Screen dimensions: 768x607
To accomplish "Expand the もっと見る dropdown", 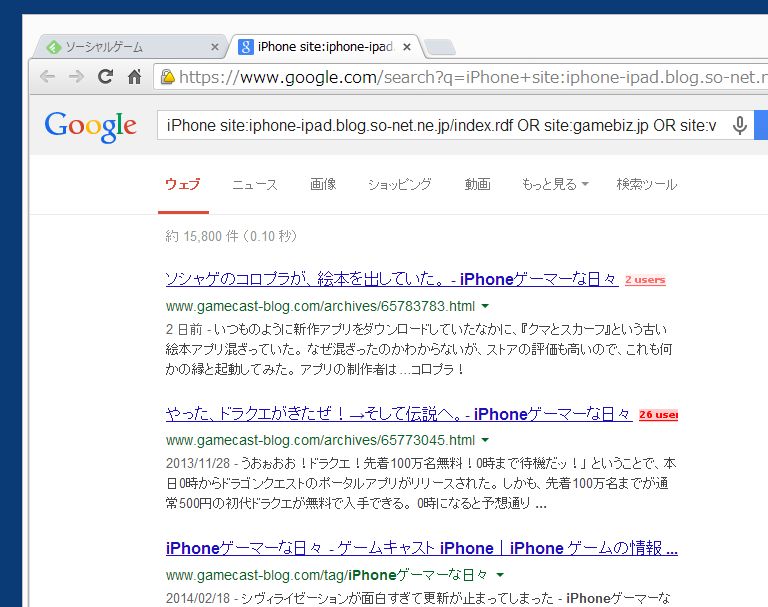I will (555, 184).
